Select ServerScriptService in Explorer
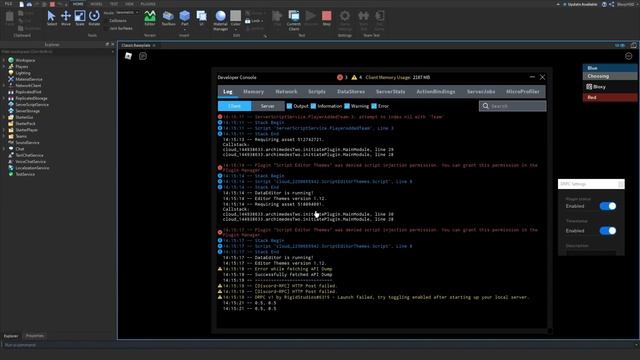The width and height of the screenshot is (640, 360). tap(32, 104)
